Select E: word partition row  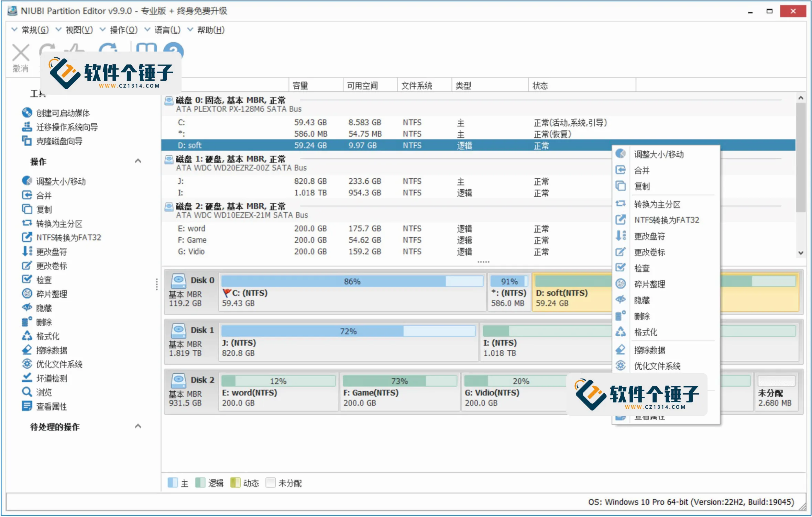(386, 229)
